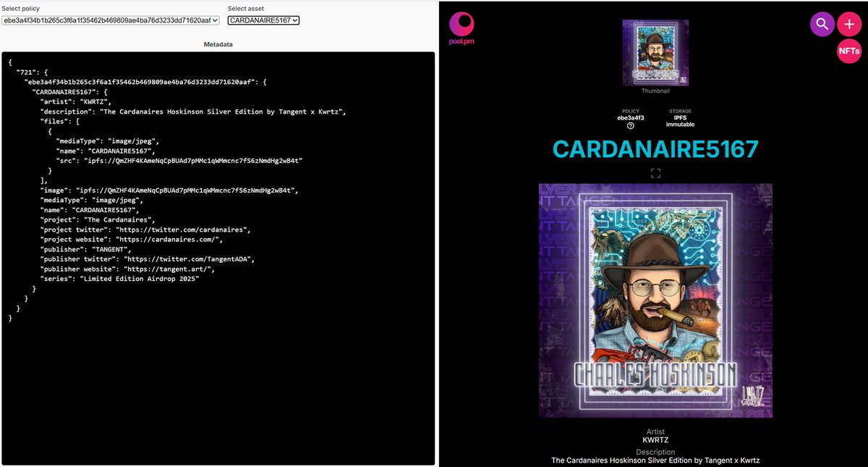Open the Select policy dropdown
This screenshot has width=868, height=467.
(x=110, y=20)
